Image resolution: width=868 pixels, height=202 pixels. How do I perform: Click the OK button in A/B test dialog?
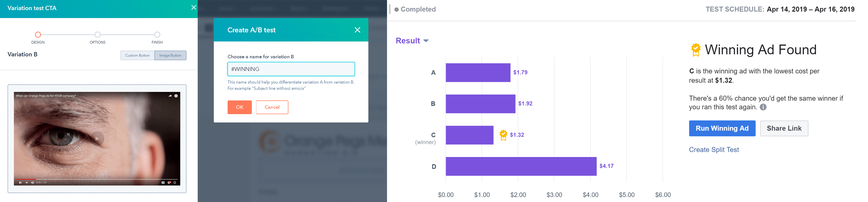(239, 107)
